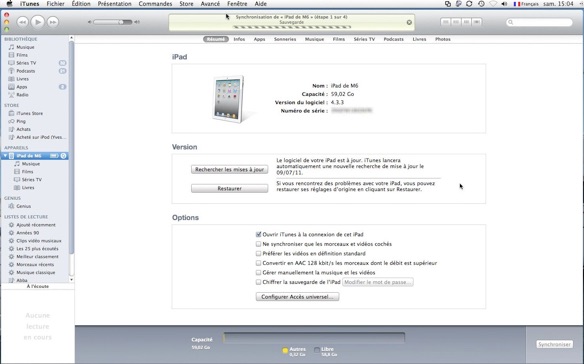
Task: Open the Présentation menu
Action: tap(114, 4)
